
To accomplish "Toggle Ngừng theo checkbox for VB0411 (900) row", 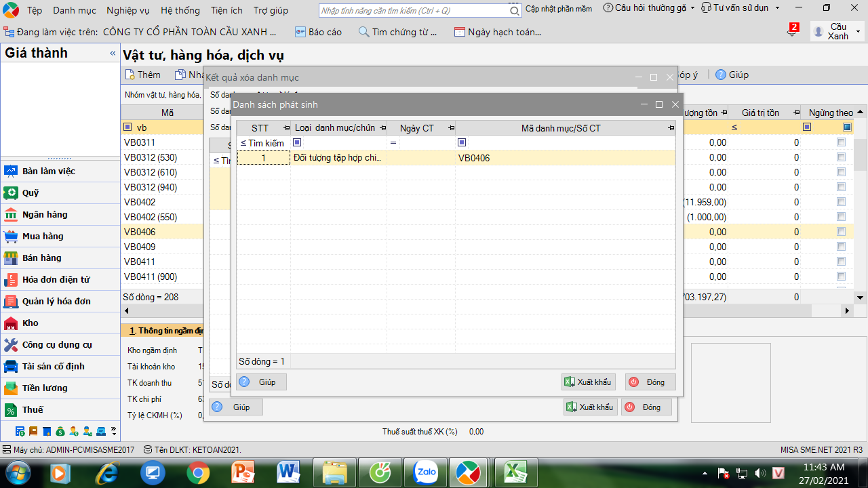I will pos(841,277).
